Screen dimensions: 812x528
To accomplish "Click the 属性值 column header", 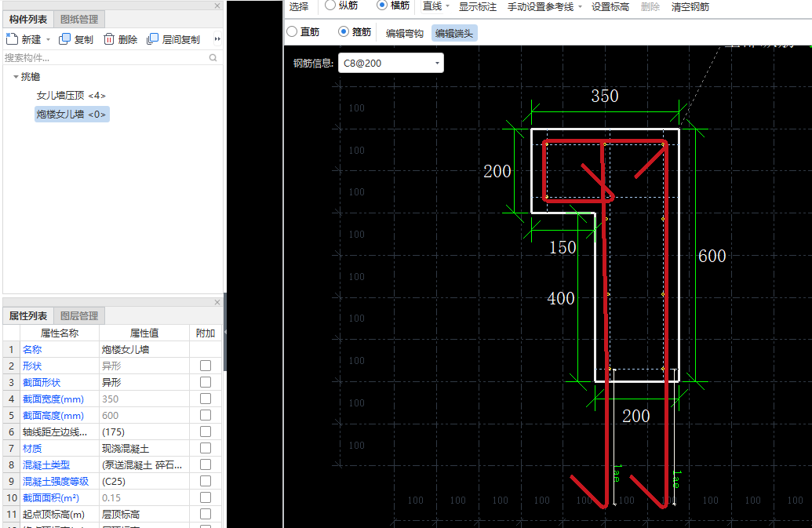I will coord(144,333).
